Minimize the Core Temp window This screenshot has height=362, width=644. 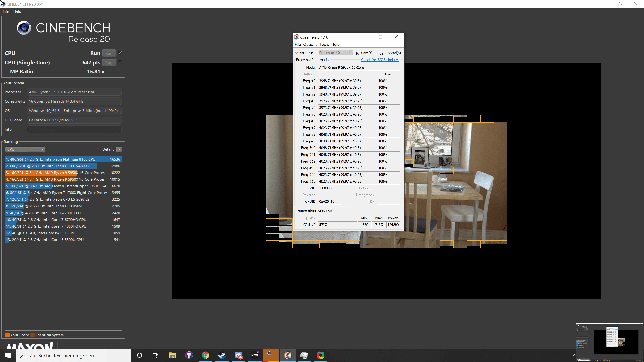point(365,37)
